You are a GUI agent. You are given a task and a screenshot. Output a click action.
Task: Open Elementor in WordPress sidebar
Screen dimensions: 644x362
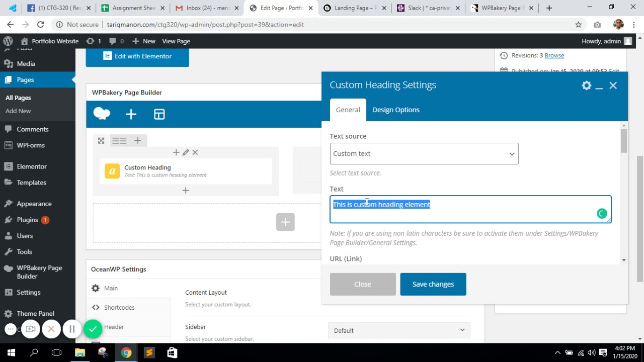38,166
